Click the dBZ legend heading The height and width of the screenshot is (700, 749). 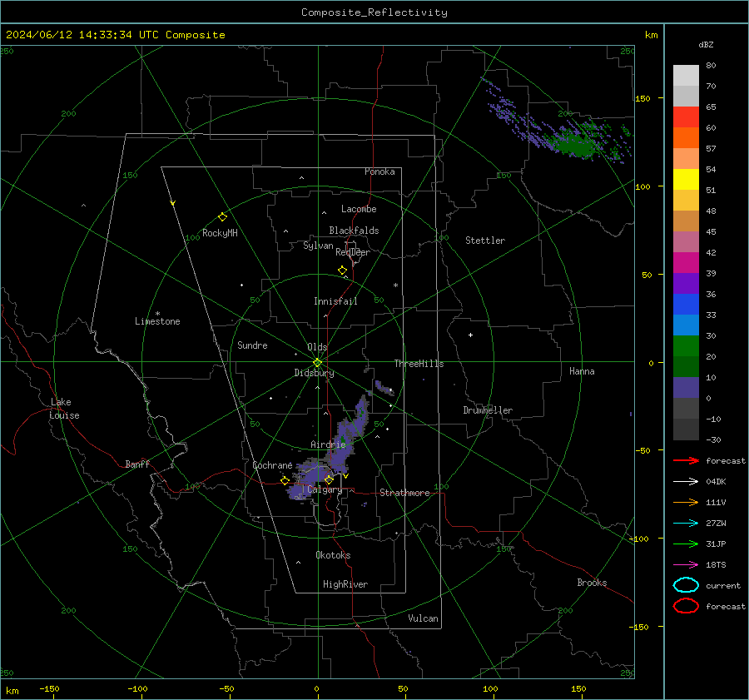(706, 44)
